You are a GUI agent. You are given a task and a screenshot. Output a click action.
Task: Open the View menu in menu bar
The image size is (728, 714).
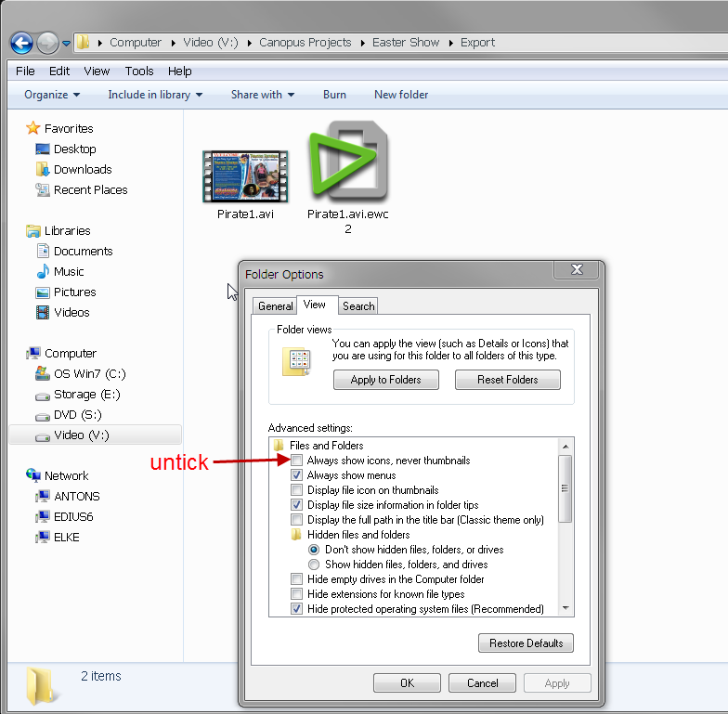pyautogui.click(x=97, y=71)
